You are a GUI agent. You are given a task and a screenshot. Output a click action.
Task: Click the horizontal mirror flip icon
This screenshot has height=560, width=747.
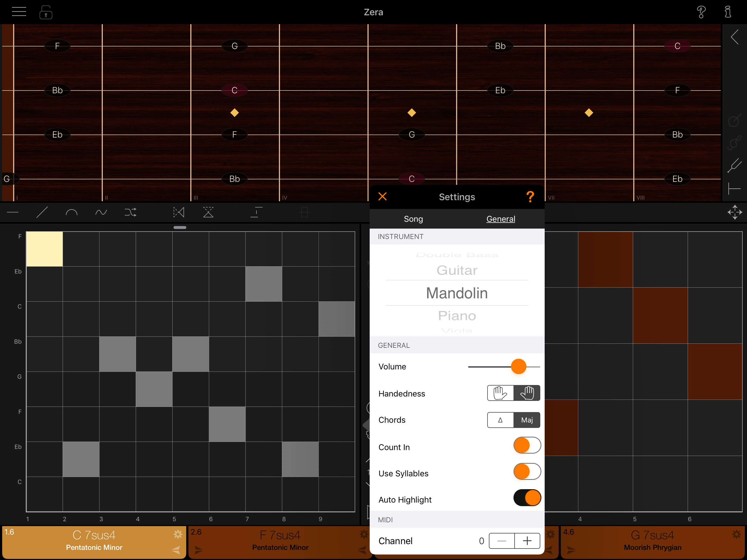(x=179, y=212)
